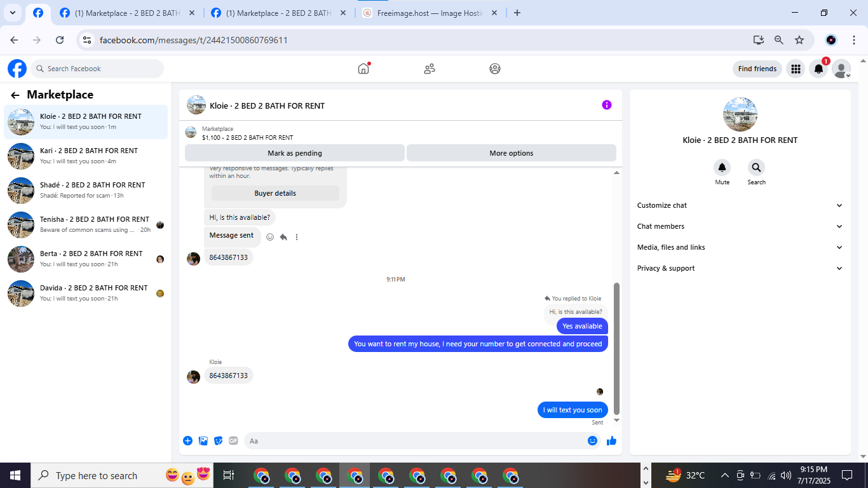The width and height of the screenshot is (868, 488).
Task: Open the Windows Start menu
Action: coord(15,475)
